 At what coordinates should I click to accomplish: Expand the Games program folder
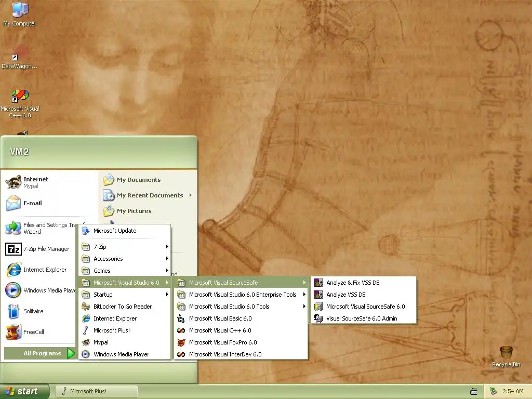(x=125, y=271)
